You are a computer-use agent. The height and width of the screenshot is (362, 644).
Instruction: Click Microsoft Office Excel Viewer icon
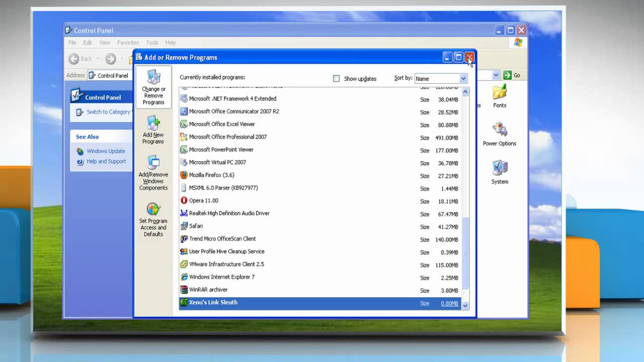[x=184, y=124]
